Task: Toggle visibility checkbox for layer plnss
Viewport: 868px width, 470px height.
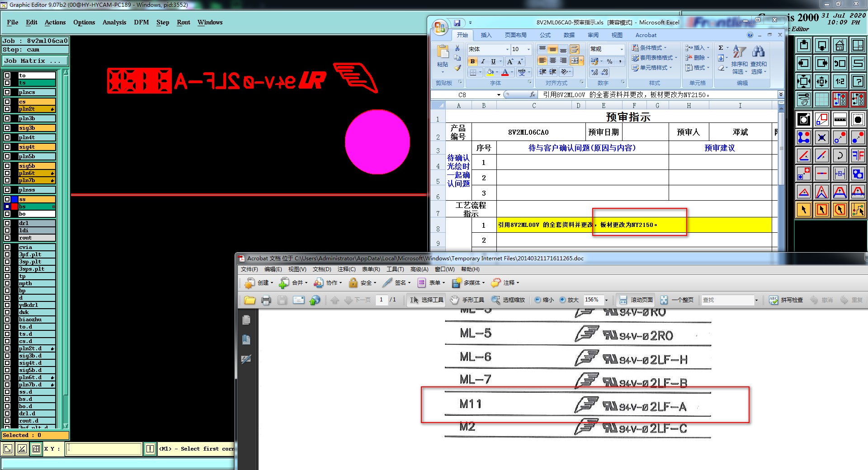Action: coord(7,190)
